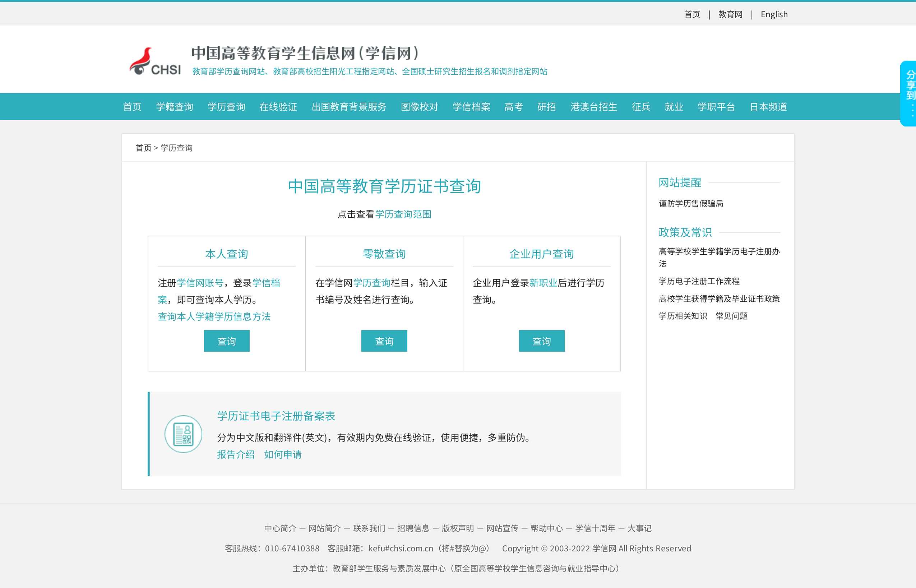Screen dimensions: 916x588
Task: Open 如何申请 link
Action: (283, 454)
